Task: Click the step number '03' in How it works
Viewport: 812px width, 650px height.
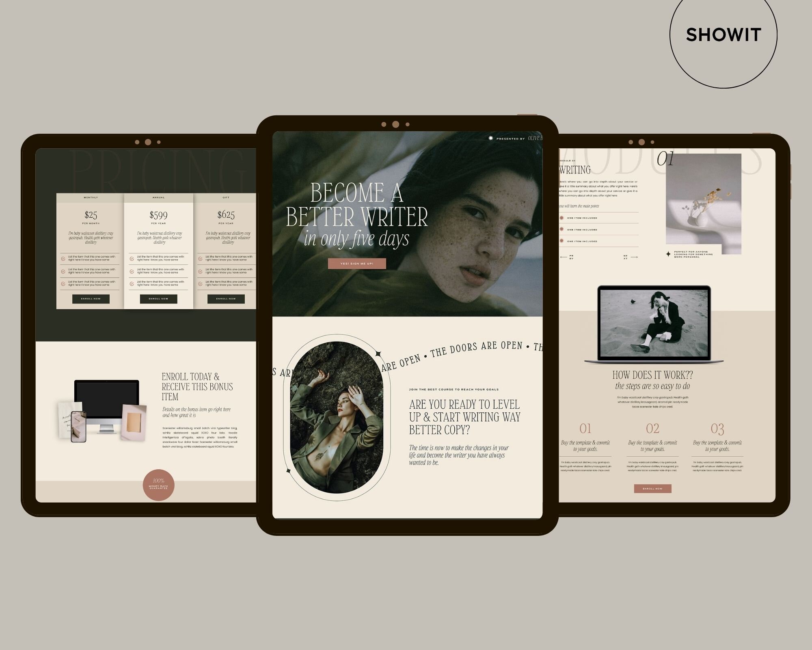Action: [x=717, y=429]
